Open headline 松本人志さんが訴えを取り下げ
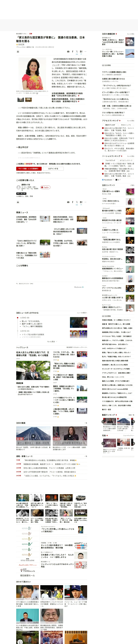 (33, 354)
